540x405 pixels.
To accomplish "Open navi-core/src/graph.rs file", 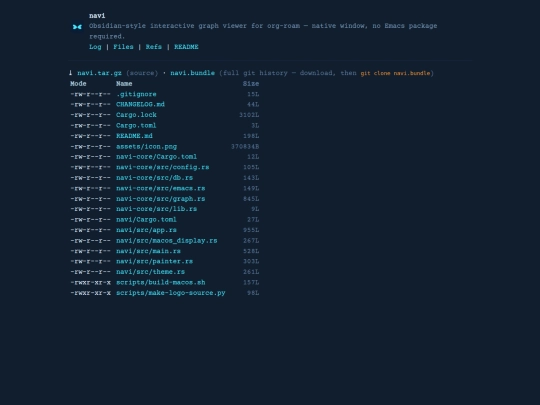I will [160, 199].
